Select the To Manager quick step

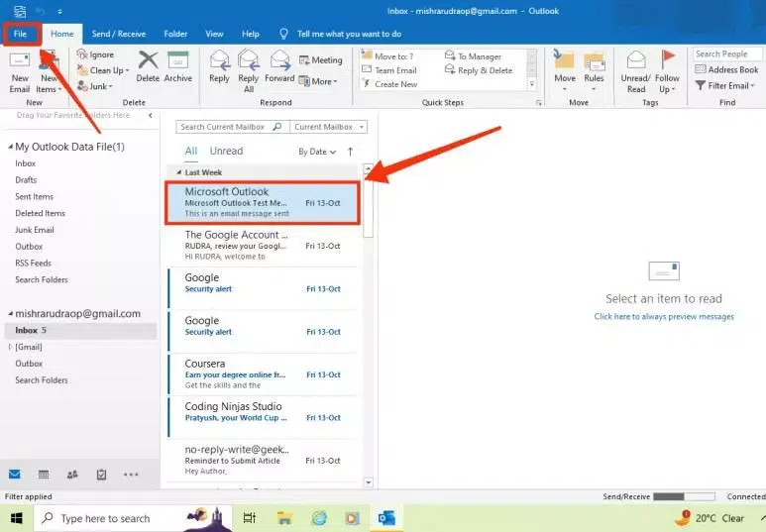473,56
